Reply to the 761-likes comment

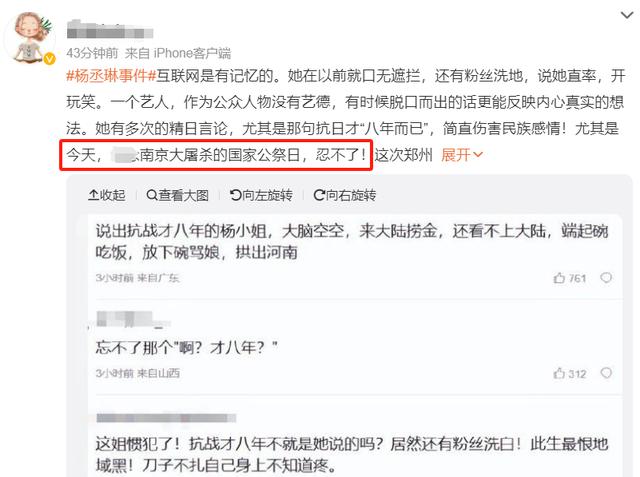pyautogui.click(x=606, y=278)
